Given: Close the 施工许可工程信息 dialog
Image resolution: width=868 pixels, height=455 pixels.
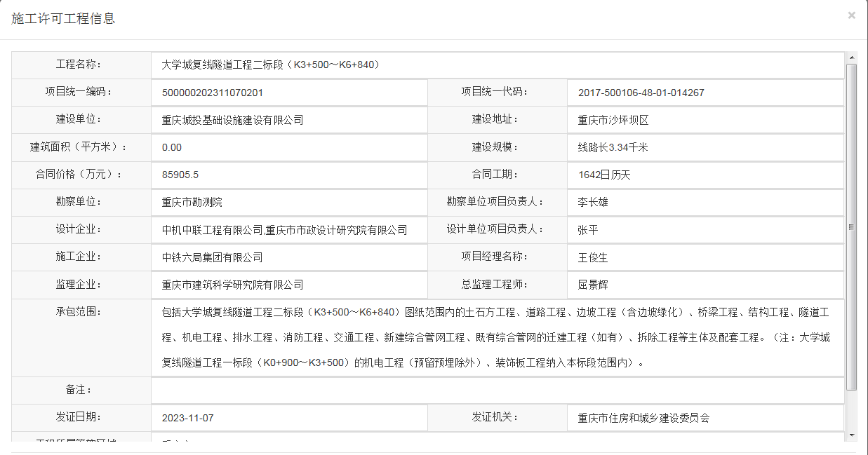Looking at the screenshot, I should [851, 15].
